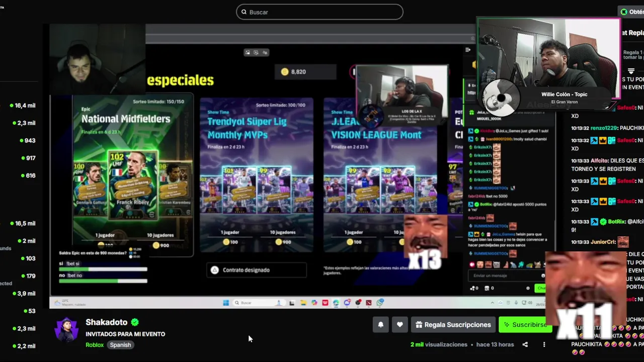This screenshot has width=644, height=362.
Task: Click the coin icon next to 8,820
Action: point(285,72)
